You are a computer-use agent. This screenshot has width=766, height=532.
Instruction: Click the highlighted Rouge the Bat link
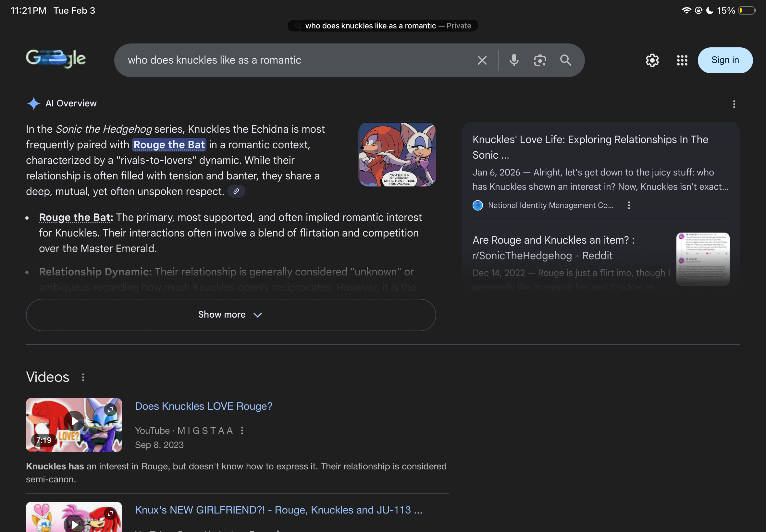pos(169,145)
